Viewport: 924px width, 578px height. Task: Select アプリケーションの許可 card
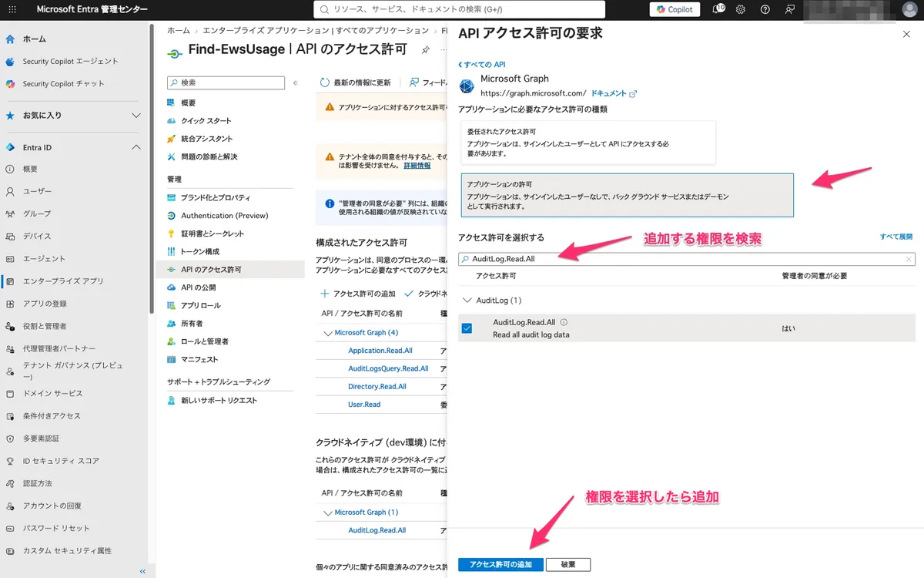(x=628, y=195)
